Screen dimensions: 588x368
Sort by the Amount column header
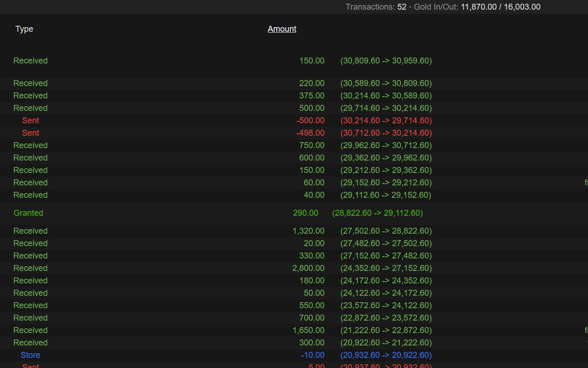pyautogui.click(x=282, y=29)
